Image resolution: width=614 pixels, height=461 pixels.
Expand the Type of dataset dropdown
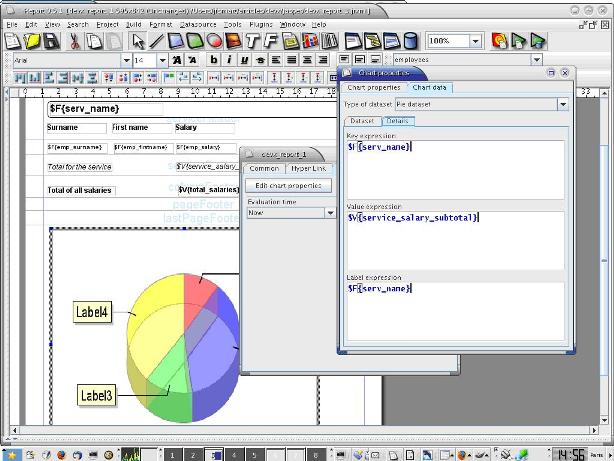tap(562, 104)
